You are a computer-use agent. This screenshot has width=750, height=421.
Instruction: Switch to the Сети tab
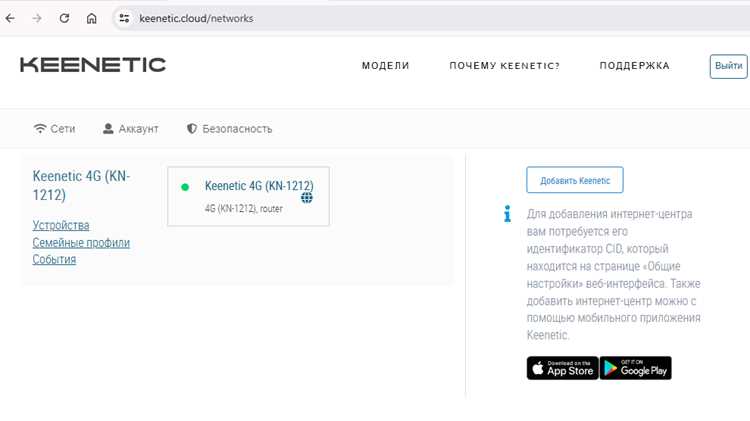pyautogui.click(x=55, y=129)
